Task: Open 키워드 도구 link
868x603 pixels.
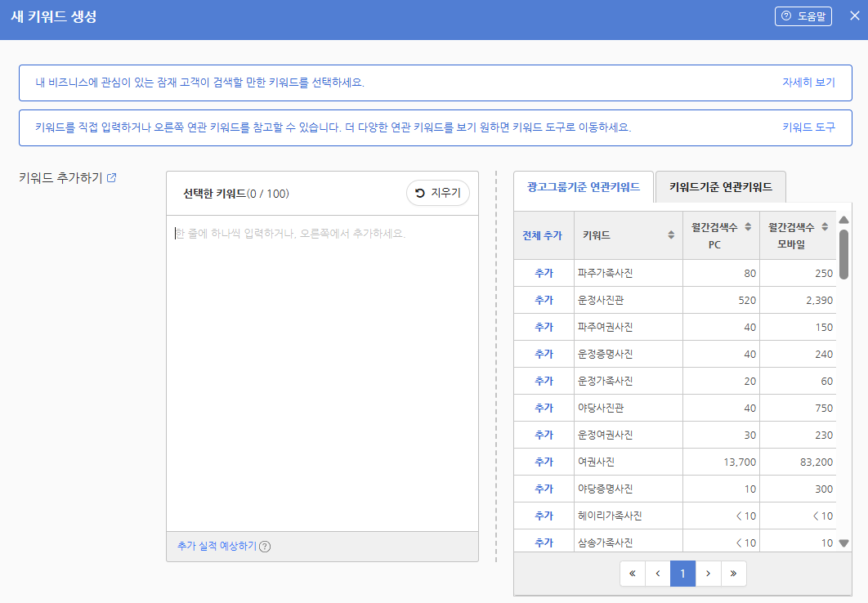Action: pos(808,127)
